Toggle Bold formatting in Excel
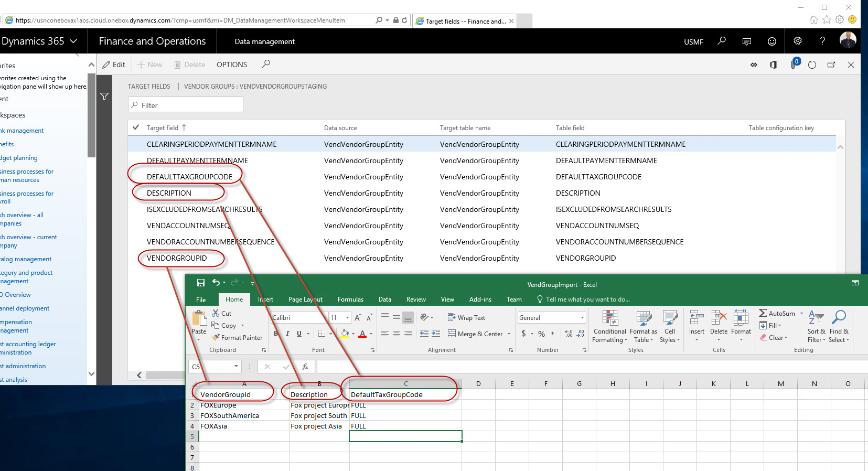Viewport: 868px width, 471px height. click(x=276, y=334)
